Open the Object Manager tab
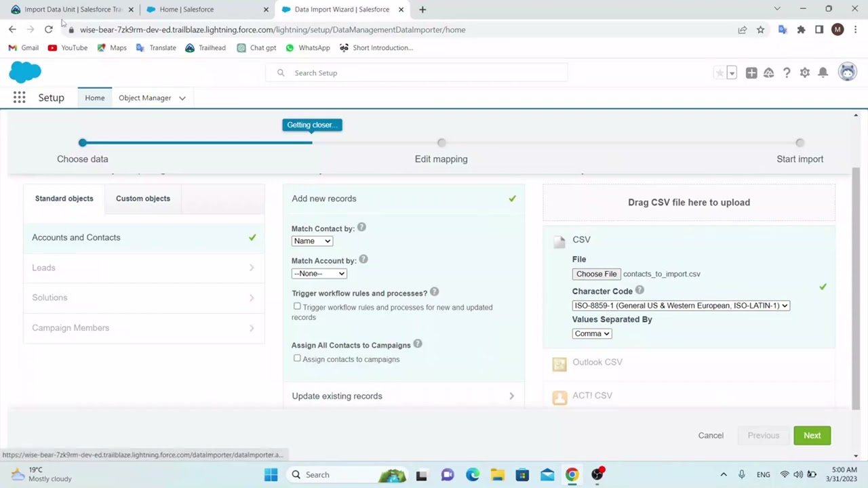This screenshot has height=488, width=868. click(x=145, y=98)
